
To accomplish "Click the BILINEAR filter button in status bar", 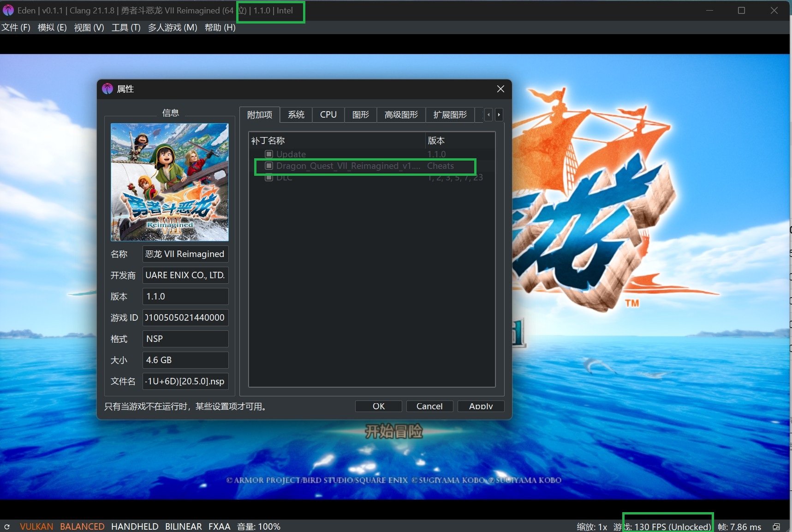I will point(184,526).
